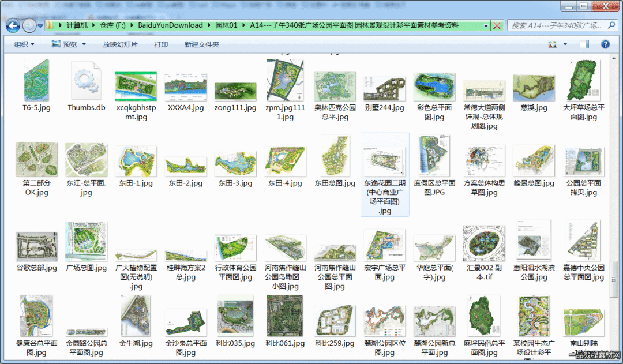The width and height of the screenshot is (623, 364).
Task: Click the magnifier search icon
Action: pyautogui.click(x=611, y=25)
